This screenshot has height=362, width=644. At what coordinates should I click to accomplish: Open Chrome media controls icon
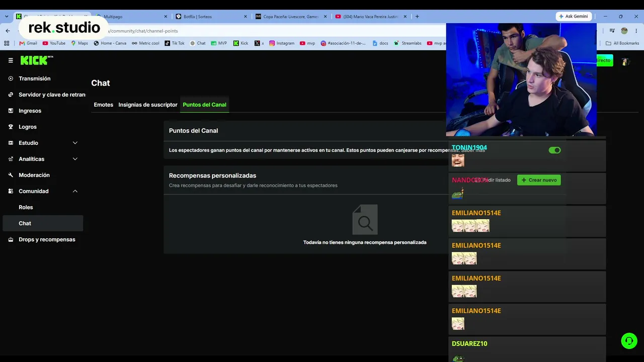[613, 31]
